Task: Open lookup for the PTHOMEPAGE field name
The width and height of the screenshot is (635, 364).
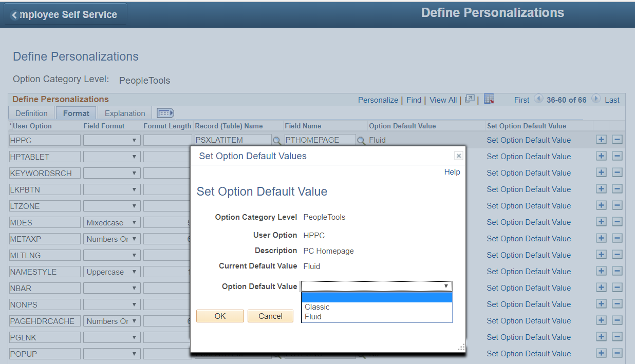Action: (x=360, y=139)
